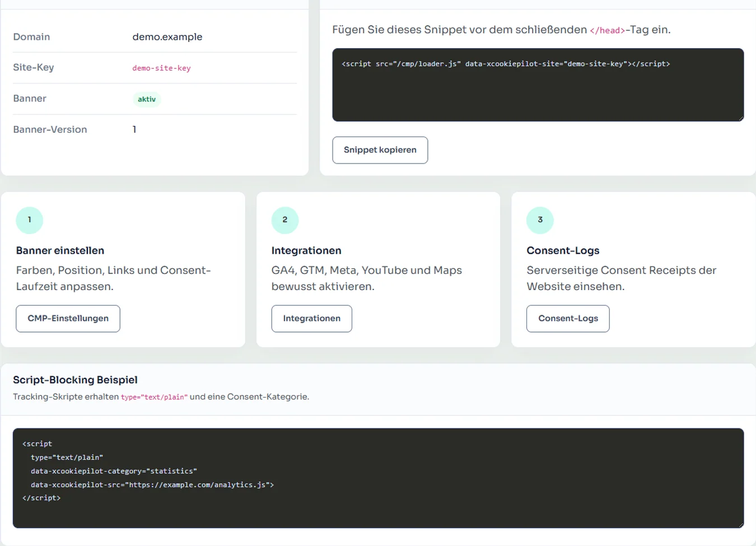Click the Snippet kopieren button
756x546 pixels.
click(380, 150)
